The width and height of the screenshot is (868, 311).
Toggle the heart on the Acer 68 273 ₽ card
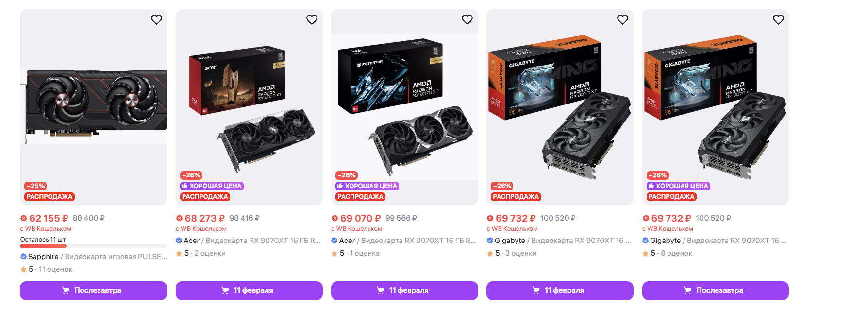click(x=312, y=19)
